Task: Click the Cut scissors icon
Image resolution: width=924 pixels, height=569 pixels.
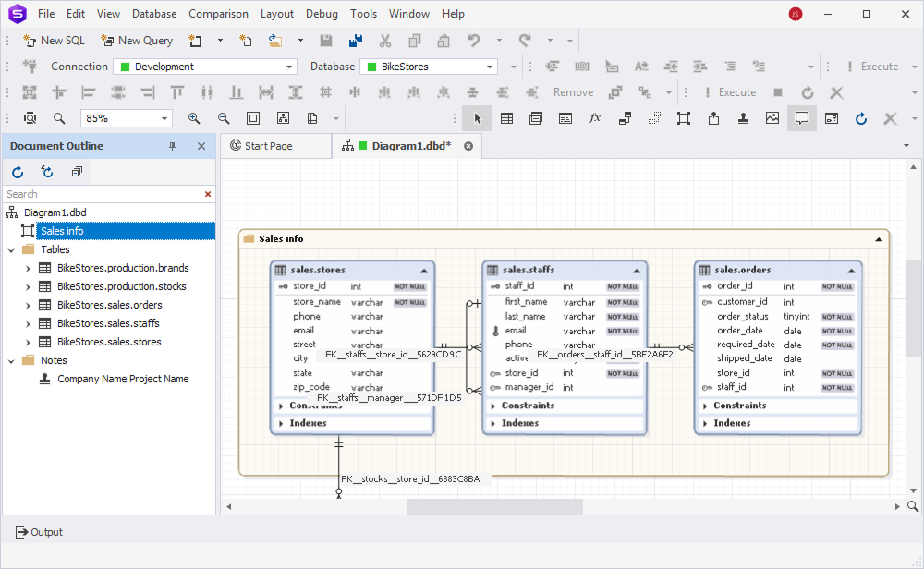Action: [x=384, y=41]
